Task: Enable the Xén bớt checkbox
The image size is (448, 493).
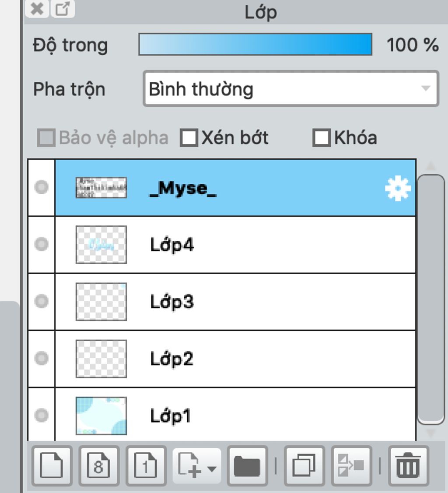Action: (x=189, y=138)
